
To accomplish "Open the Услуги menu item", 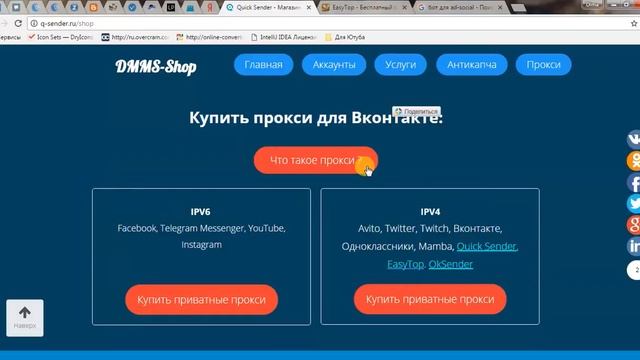I will click(x=400, y=64).
